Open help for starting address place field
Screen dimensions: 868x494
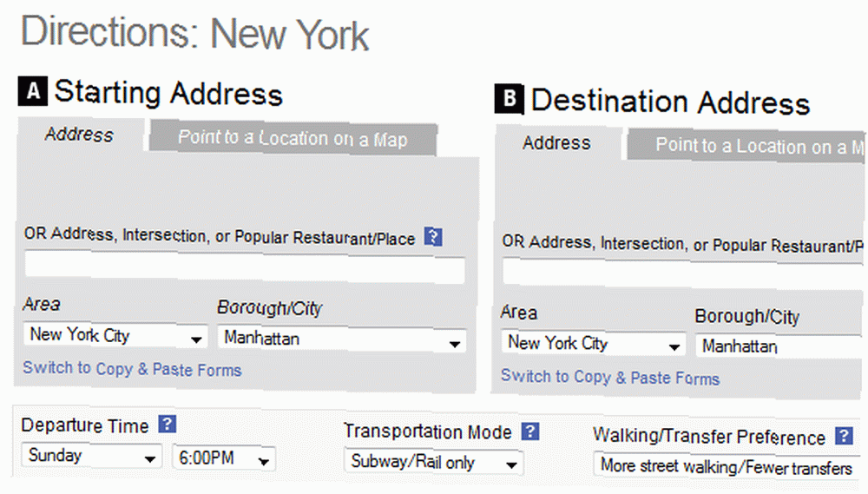pyautogui.click(x=433, y=236)
